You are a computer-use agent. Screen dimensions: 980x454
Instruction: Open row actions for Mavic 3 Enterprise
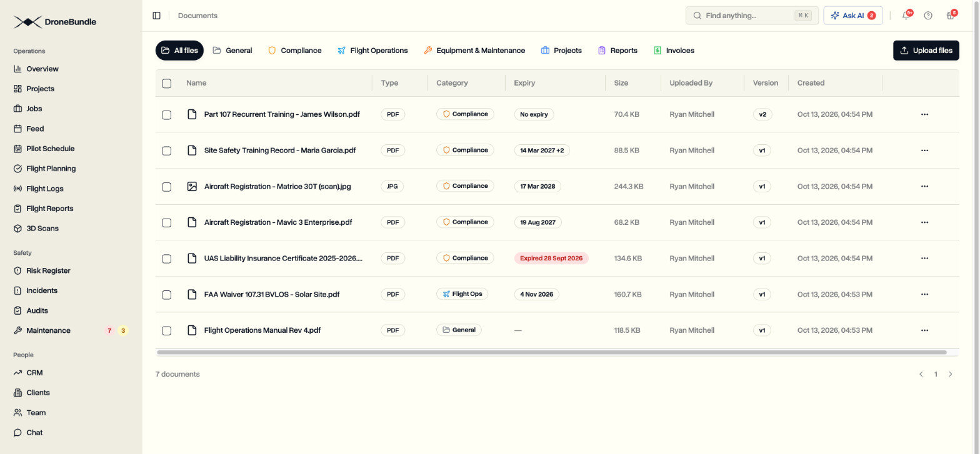click(924, 222)
